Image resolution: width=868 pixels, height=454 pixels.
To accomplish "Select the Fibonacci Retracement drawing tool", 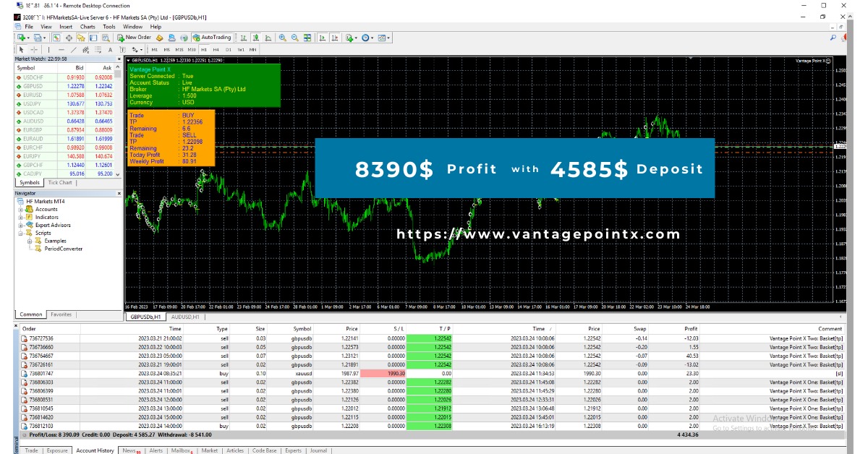I will [x=85, y=50].
